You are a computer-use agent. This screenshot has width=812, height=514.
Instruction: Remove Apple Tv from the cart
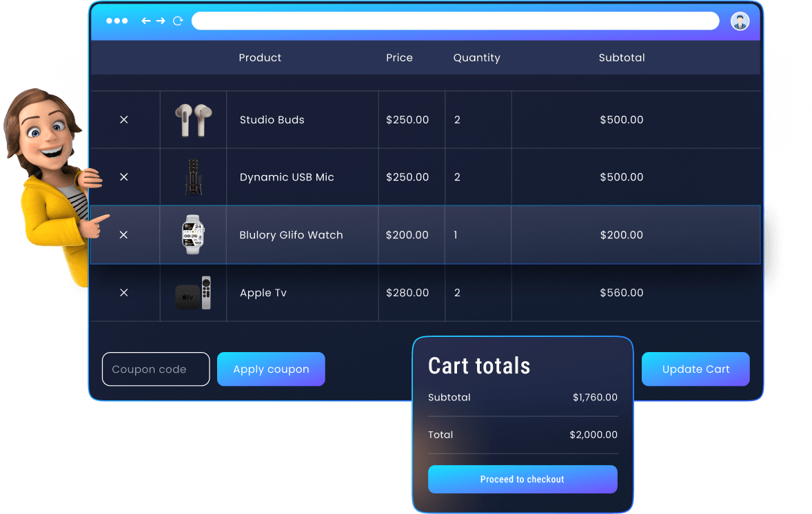pos(124,293)
